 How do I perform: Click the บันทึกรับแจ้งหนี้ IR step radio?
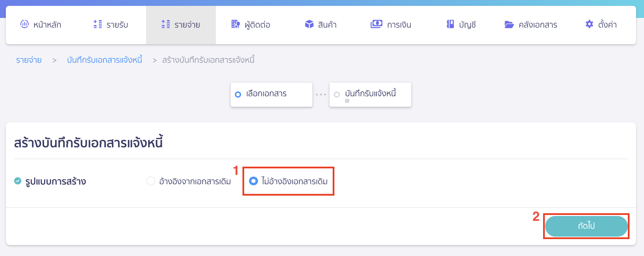336,95
